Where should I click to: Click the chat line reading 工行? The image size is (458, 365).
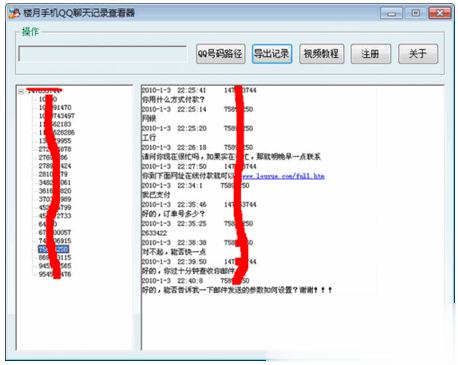pyautogui.click(x=149, y=137)
